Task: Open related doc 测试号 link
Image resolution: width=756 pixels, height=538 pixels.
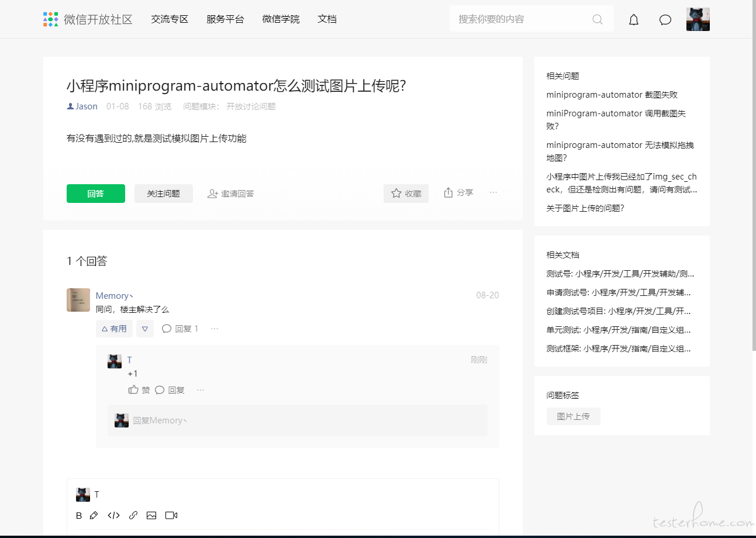Action: (x=621, y=274)
